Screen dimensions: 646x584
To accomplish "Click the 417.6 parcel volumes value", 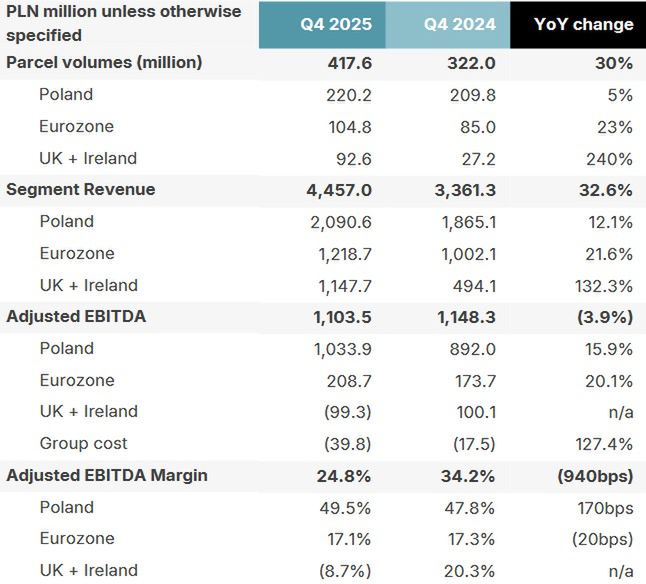I will click(x=350, y=63).
